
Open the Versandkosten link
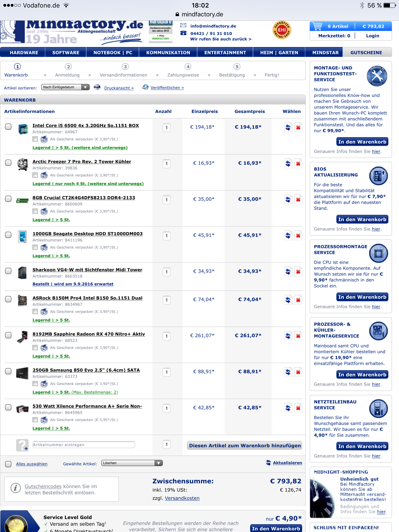coord(182,498)
